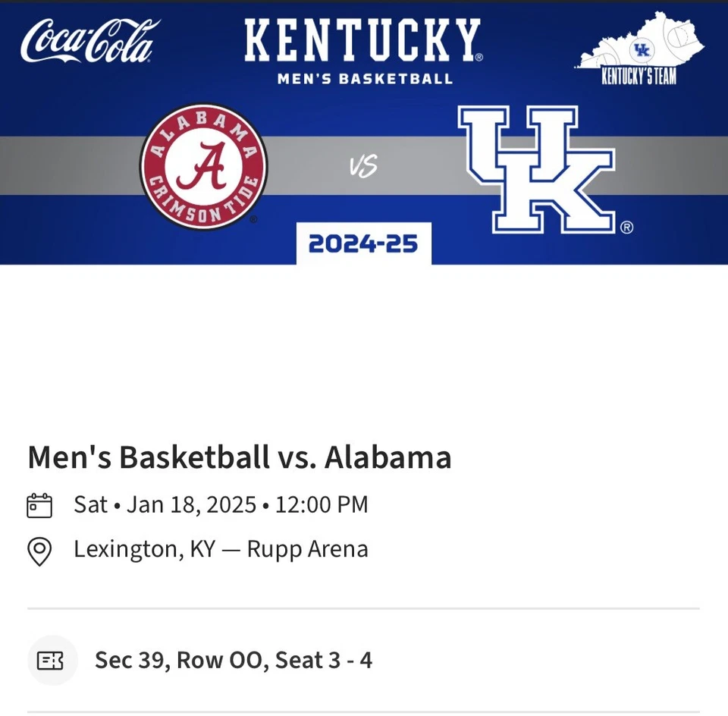The width and height of the screenshot is (728, 716).
Task: Click the Kentucky's Team state outline emblem
Action: [641, 46]
